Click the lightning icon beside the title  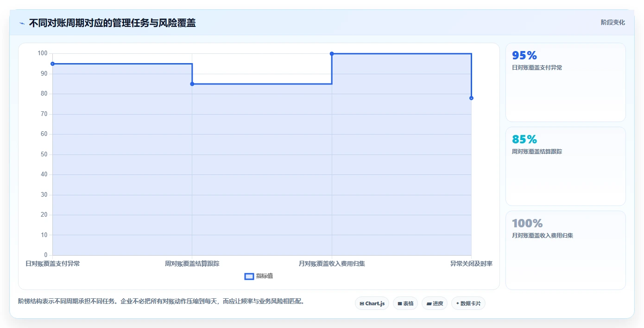pyautogui.click(x=22, y=23)
